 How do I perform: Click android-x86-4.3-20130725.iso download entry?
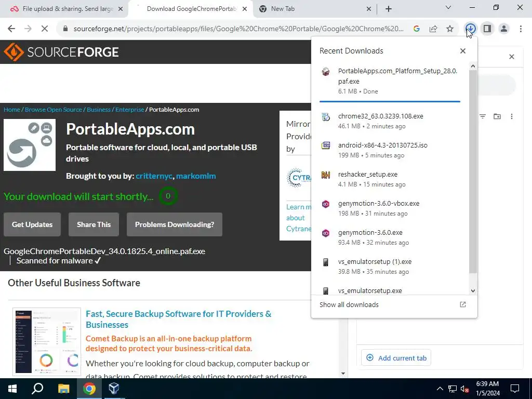tap(390, 150)
